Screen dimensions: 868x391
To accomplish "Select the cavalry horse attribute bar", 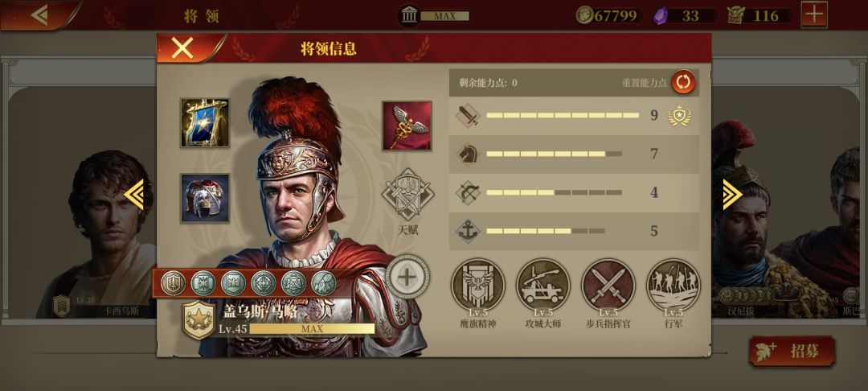I will (x=574, y=154).
